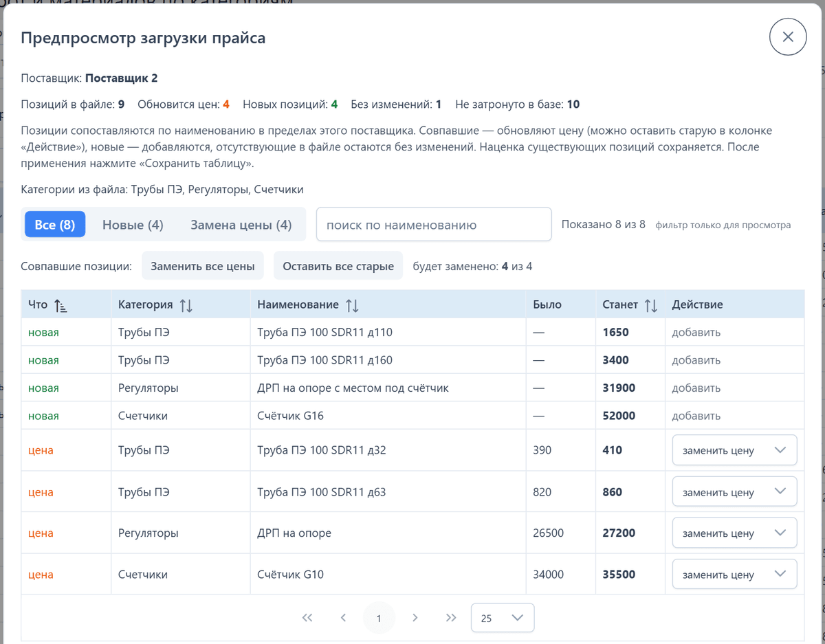Click новая status in Счётчик G16 row

click(x=43, y=416)
